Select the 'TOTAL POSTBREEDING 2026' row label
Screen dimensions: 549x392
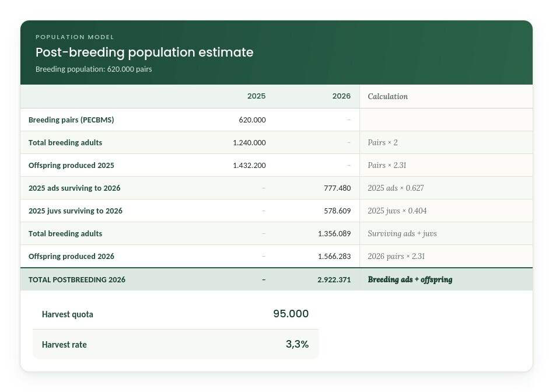tap(76, 279)
